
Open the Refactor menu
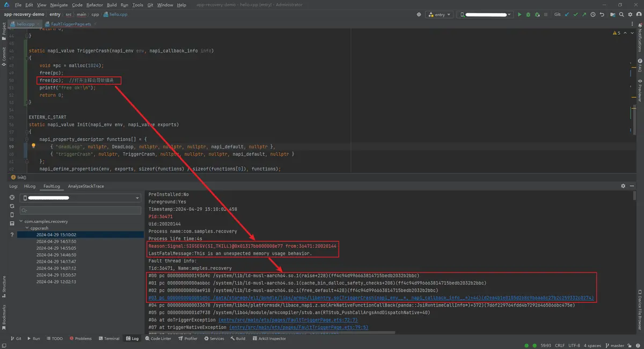94,5
